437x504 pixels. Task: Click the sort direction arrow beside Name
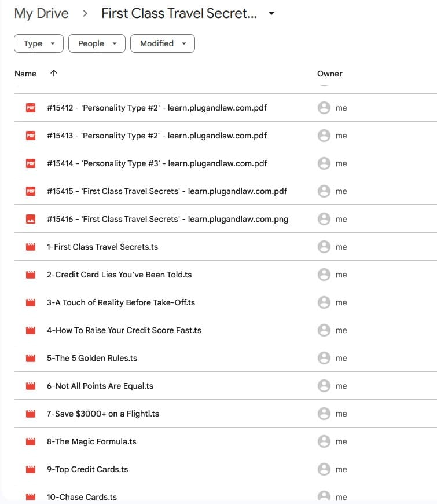click(54, 74)
